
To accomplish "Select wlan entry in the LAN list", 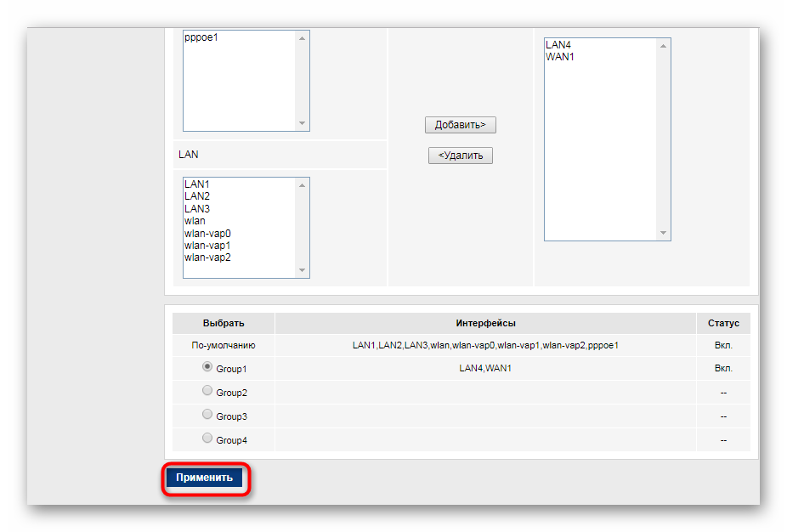I will 195,221.
